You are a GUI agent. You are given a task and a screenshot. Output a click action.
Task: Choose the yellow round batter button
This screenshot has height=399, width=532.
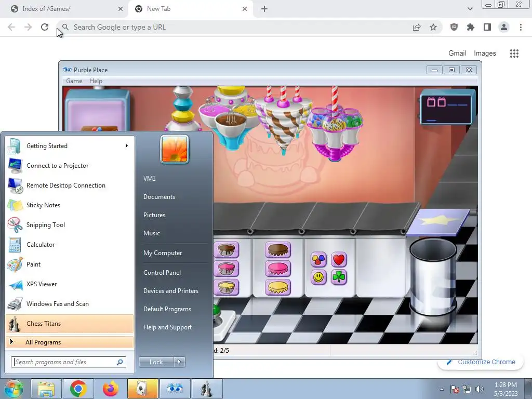click(x=278, y=287)
